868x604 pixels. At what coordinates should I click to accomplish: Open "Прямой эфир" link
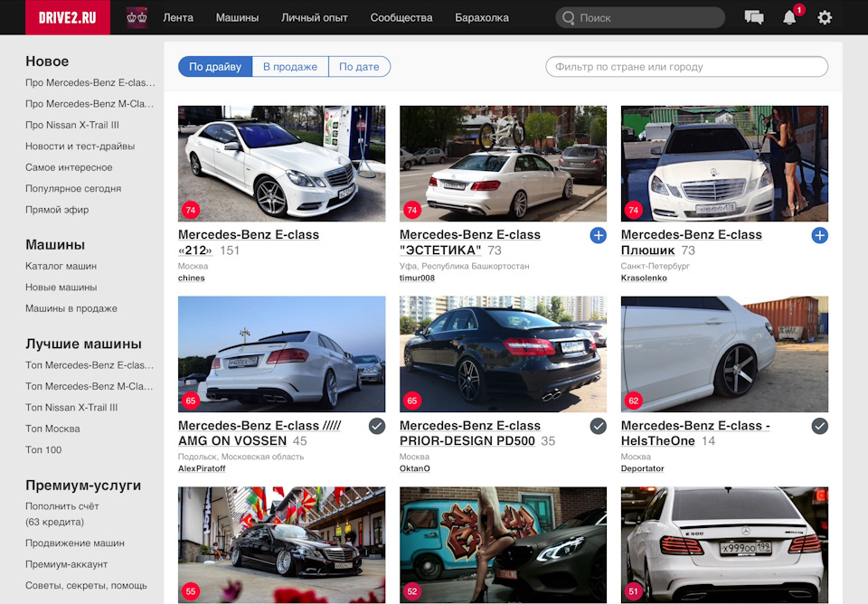click(57, 209)
